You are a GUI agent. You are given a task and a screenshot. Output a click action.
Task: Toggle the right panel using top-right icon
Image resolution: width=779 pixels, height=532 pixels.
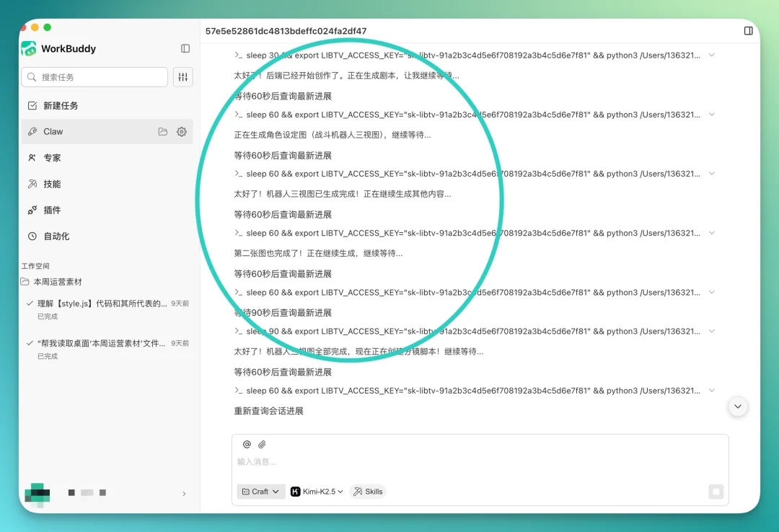(x=748, y=32)
